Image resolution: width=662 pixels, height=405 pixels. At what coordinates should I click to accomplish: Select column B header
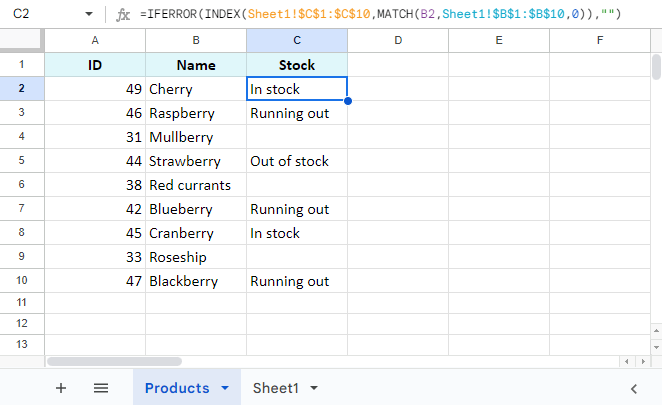pos(196,41)
